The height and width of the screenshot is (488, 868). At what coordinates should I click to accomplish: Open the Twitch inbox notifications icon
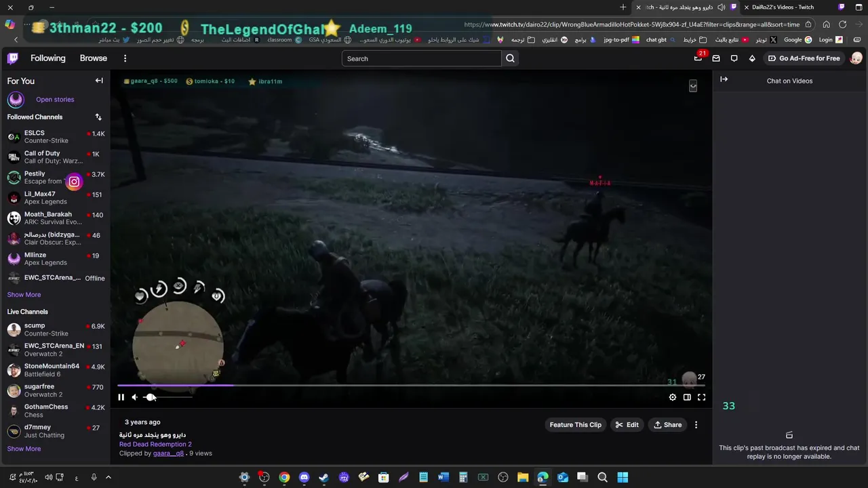point(716,58)
